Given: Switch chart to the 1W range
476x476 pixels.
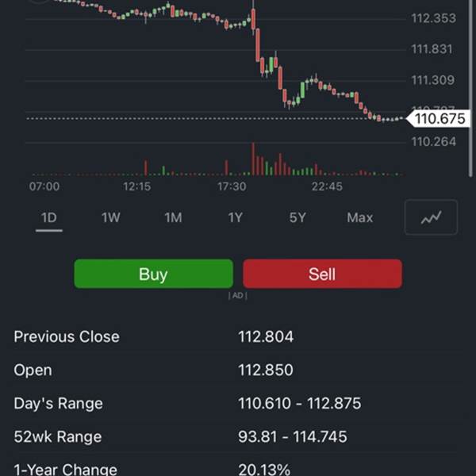Looking at the screenshot, I should (111, 217).
